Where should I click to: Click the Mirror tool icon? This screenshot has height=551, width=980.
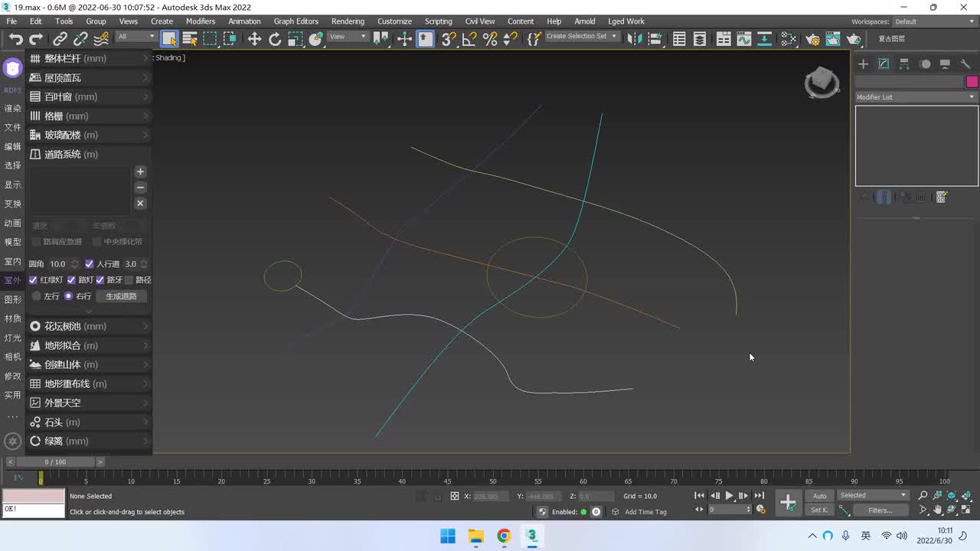[x=633, y=39]
